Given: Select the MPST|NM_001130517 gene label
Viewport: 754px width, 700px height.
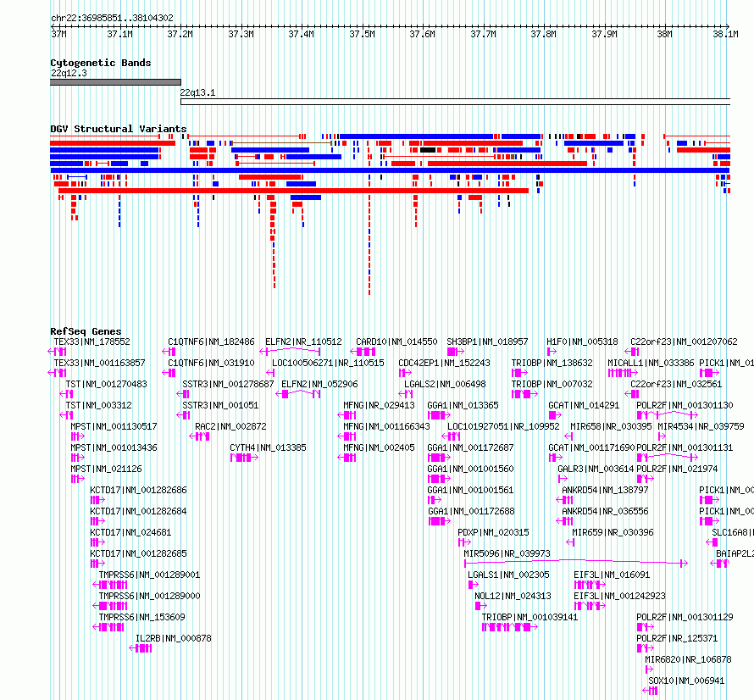Looking at the screenshot, I should click(x=114, y=426).
